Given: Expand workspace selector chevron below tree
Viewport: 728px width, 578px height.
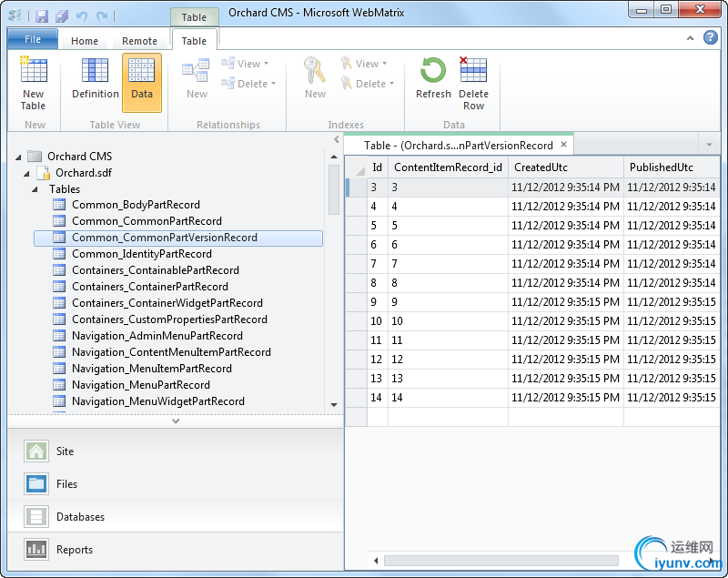Looking at the screenshot, I should coord(176,421).
